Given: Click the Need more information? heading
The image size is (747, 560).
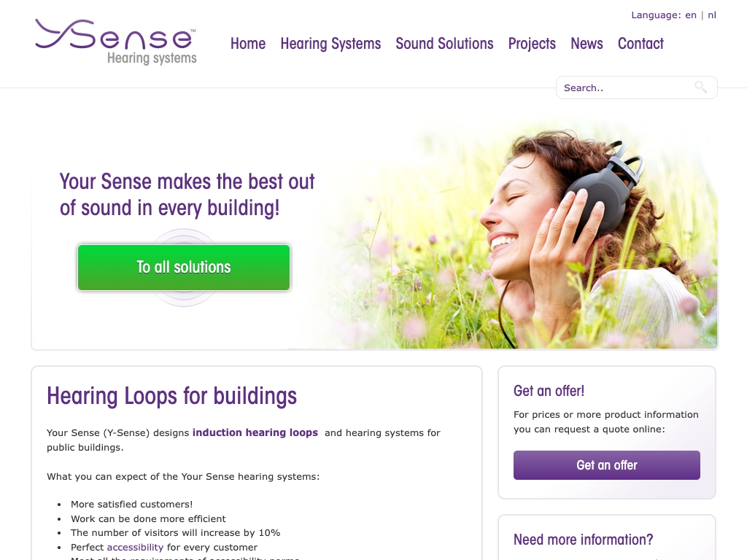Looking at the screenshot, I should (583, 540).
